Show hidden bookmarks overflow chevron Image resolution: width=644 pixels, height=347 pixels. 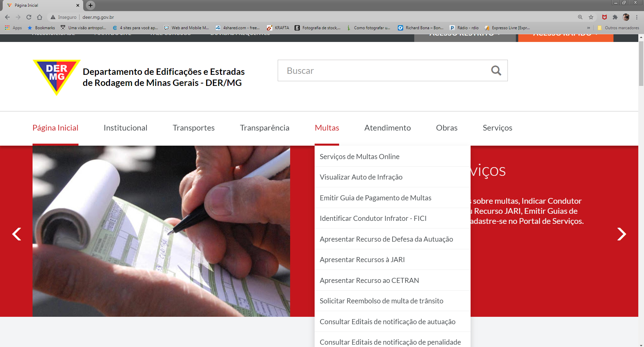588,28
